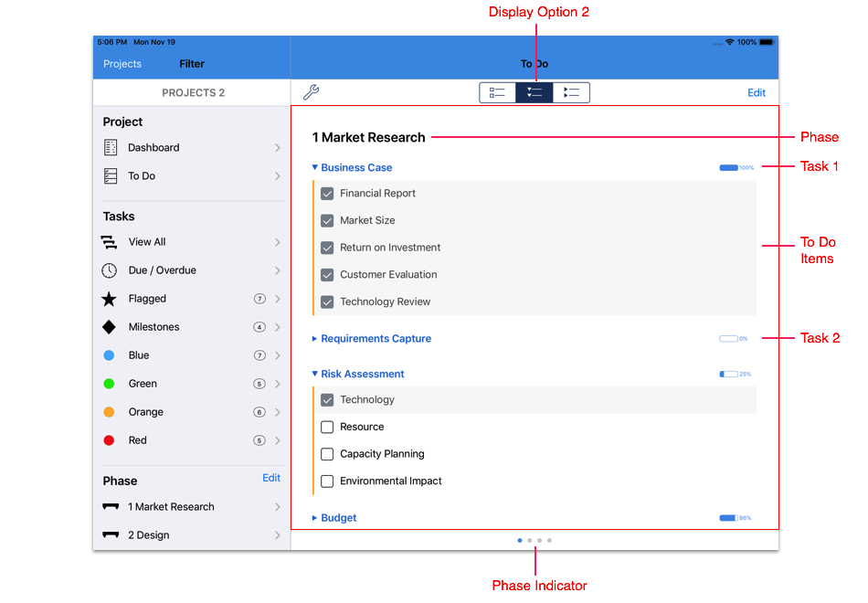Expand the Requirements Capture task
Image resolution: width=868 pixels, height=603 pixels.
315,339
